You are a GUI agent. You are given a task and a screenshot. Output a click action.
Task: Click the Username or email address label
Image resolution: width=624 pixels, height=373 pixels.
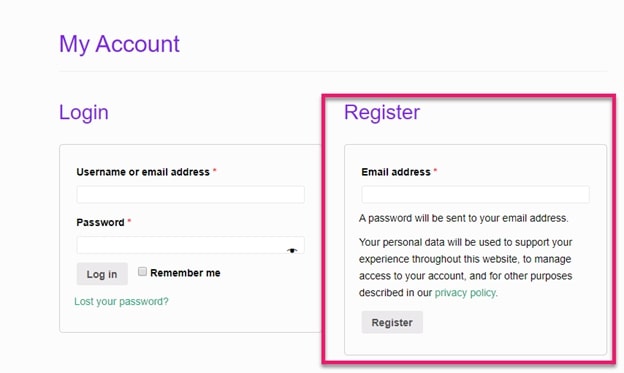143,172
